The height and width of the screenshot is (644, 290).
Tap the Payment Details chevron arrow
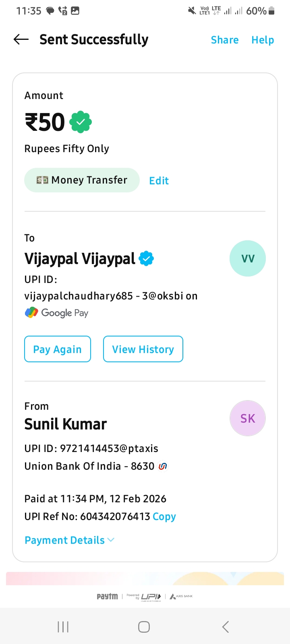point(111,540)
